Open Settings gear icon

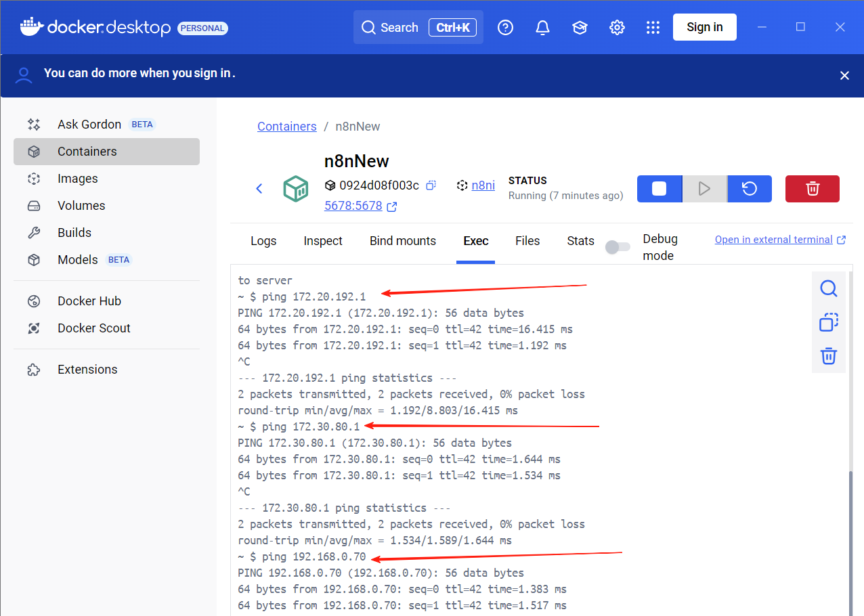(617, 27)
